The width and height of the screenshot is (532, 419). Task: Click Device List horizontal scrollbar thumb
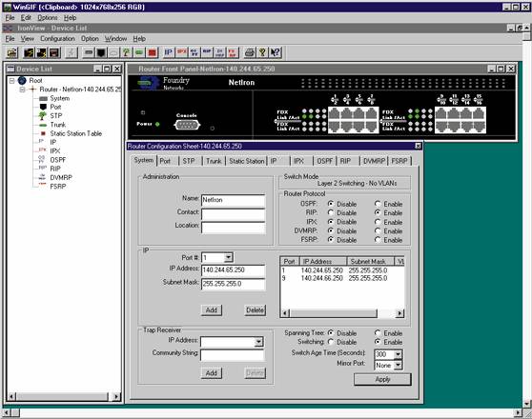click(62, 396)
